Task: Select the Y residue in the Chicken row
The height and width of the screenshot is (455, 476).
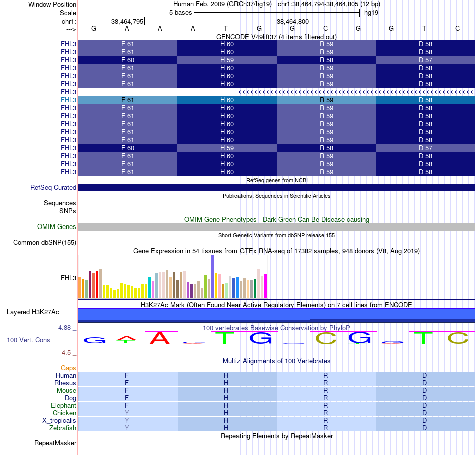Action: (127, 413)
